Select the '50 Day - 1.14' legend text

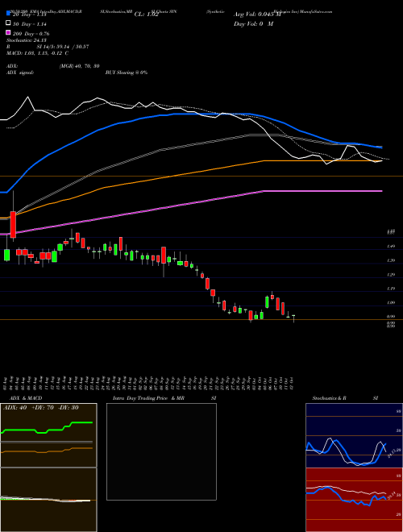[30, 24]
